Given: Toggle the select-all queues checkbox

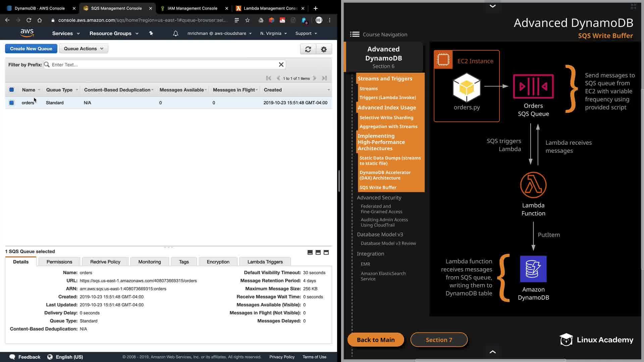Looking at the screenshot, I should (12, 90).
